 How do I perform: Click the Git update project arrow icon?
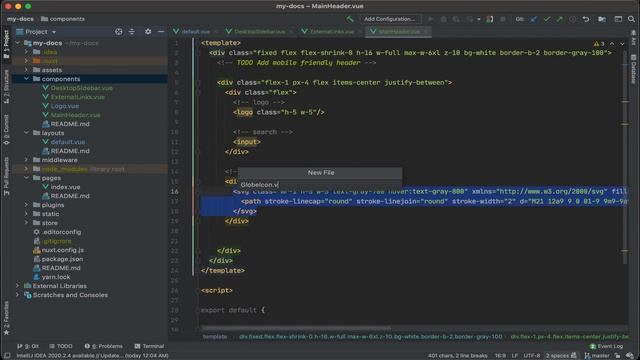click(x=533, y=19)
